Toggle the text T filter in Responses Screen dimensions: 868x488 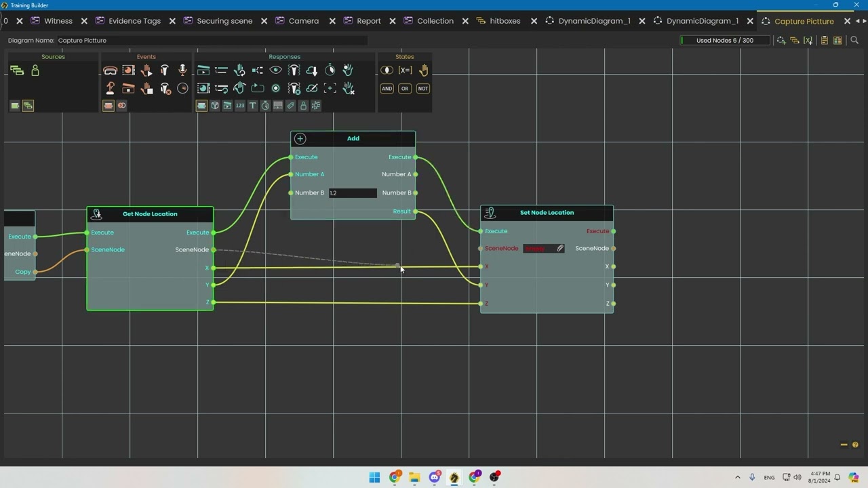[252, 106]
